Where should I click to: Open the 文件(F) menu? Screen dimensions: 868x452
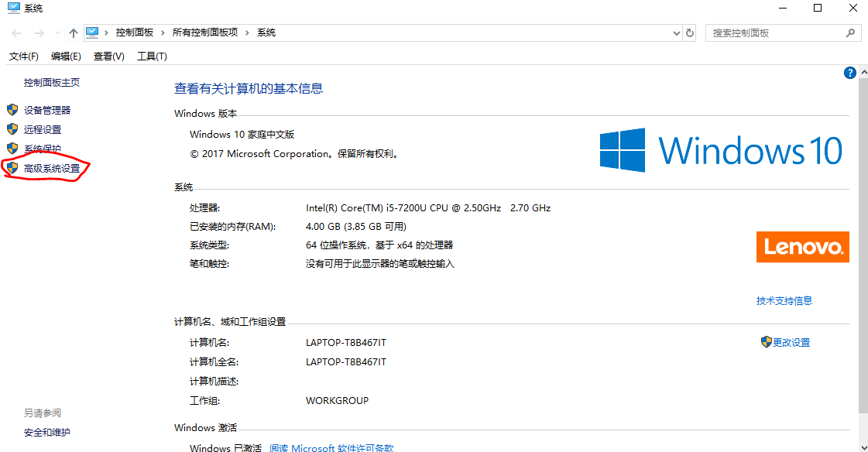click(x=24, y=56)
